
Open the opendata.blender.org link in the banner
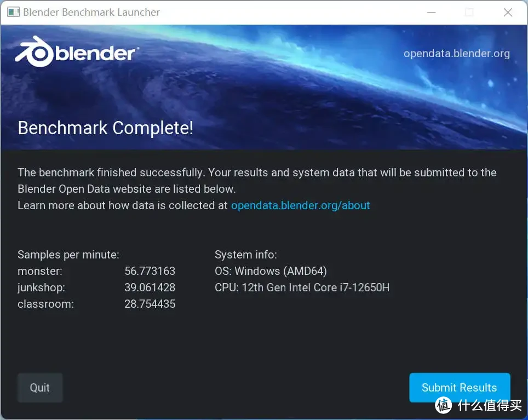(457, 54)
